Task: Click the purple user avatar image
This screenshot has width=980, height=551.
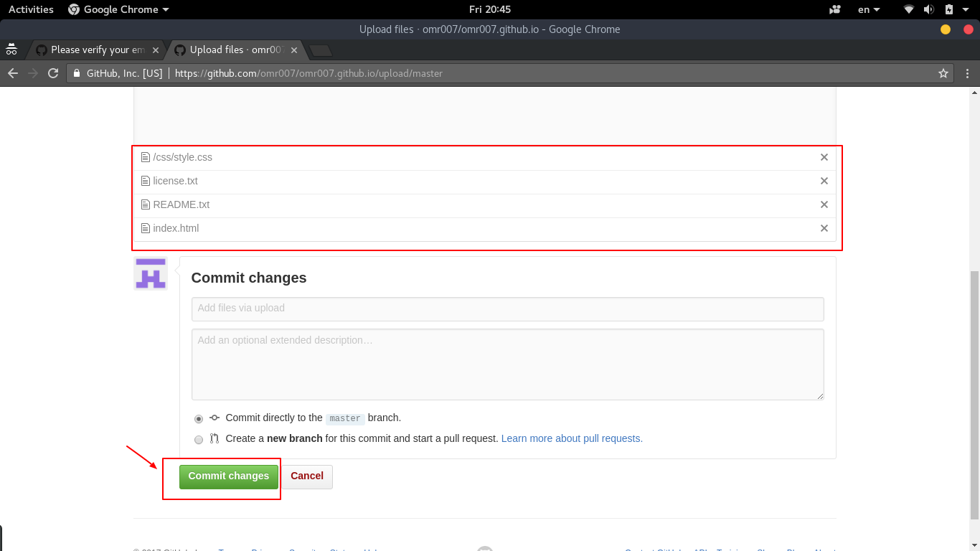Action: pyautogui.click(x=151, y=273)
